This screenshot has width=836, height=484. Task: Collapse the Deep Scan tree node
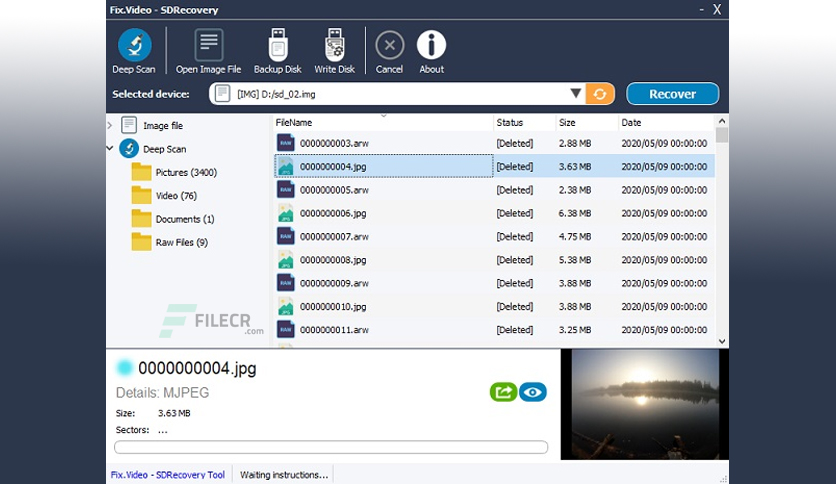[x=110, y=149]
